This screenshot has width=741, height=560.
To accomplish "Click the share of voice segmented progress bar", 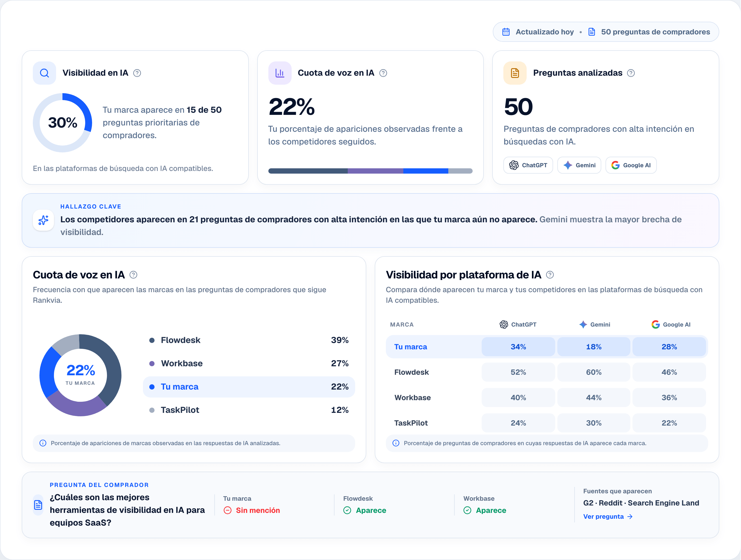I will tap(370, 171).
